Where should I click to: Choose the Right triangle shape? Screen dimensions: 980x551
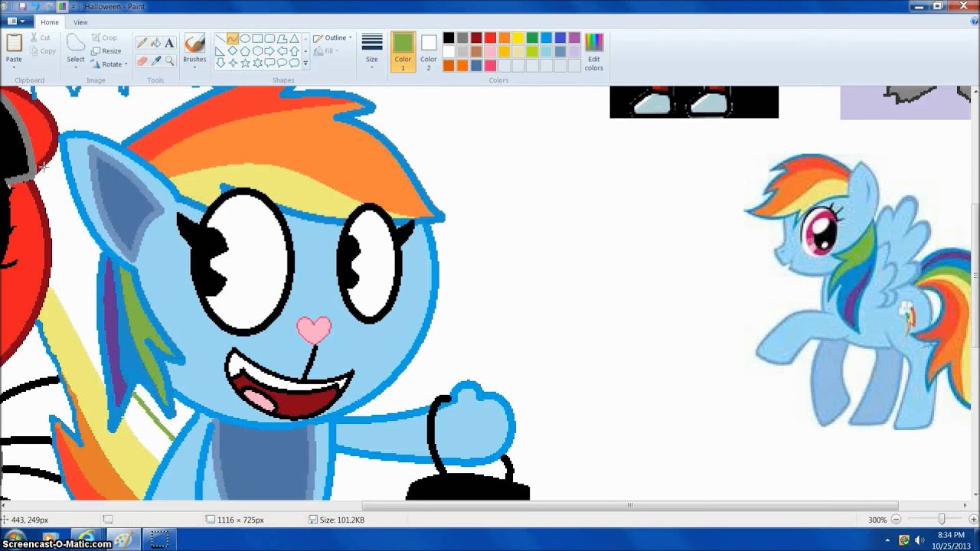coord(220,51)
